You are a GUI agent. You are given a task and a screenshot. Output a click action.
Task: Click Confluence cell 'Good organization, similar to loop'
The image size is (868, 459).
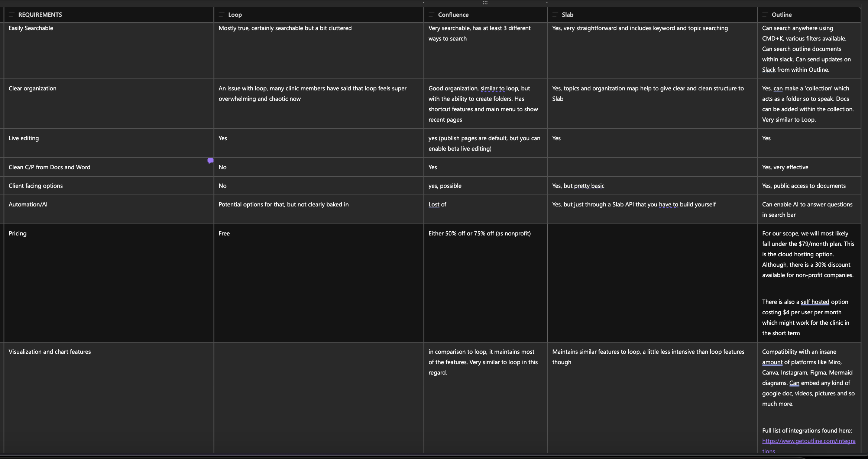(x=485, y=104)
